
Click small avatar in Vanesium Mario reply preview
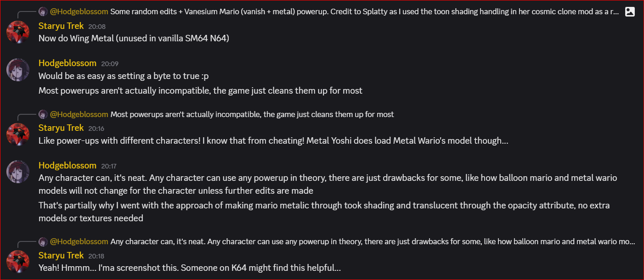(x=43, y=11)
